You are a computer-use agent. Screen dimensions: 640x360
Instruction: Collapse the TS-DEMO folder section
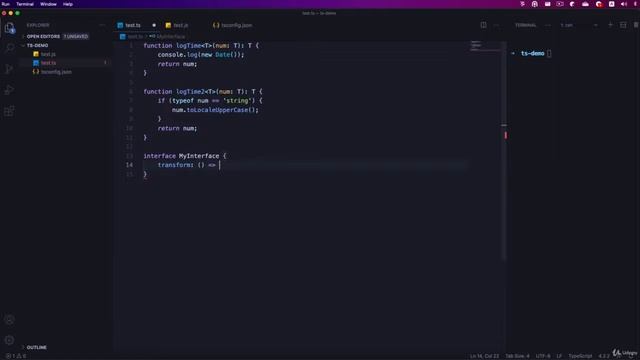point(37,45)
